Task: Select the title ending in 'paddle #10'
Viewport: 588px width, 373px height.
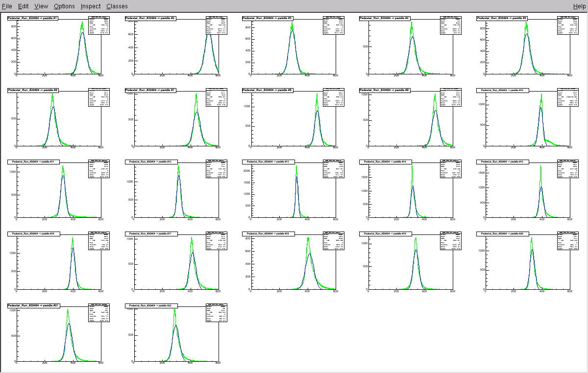Action: (x=502, y=91)
